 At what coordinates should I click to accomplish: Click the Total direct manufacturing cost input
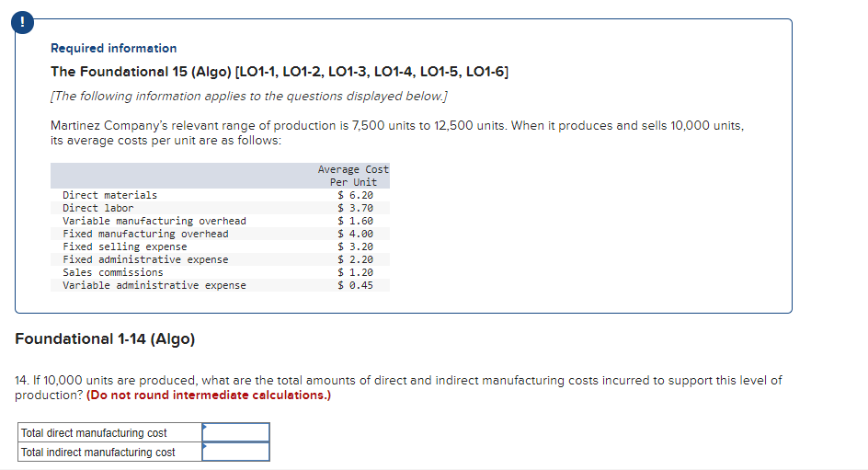click(235, 432)
